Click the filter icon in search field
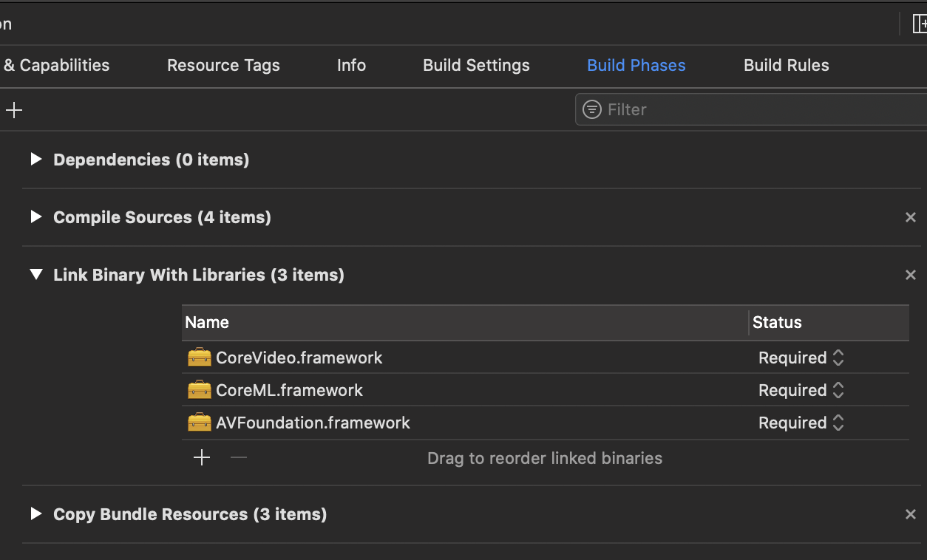Viewport: 927px width, 560px height. (591, 109)
